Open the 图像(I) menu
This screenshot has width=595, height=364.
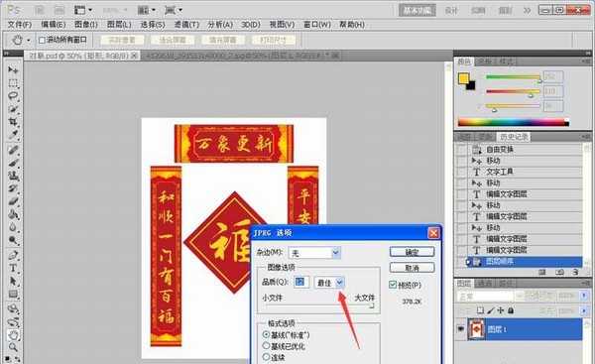pos(85,25)
